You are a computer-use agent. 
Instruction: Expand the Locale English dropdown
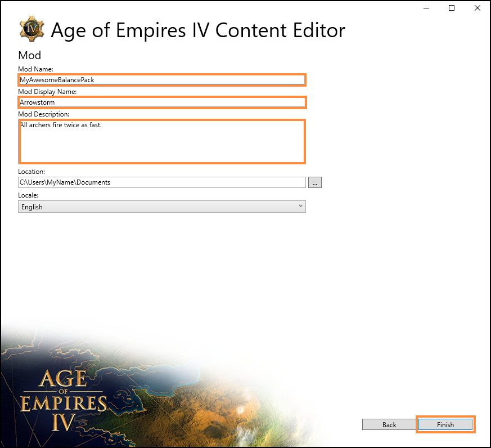[162, 207]
